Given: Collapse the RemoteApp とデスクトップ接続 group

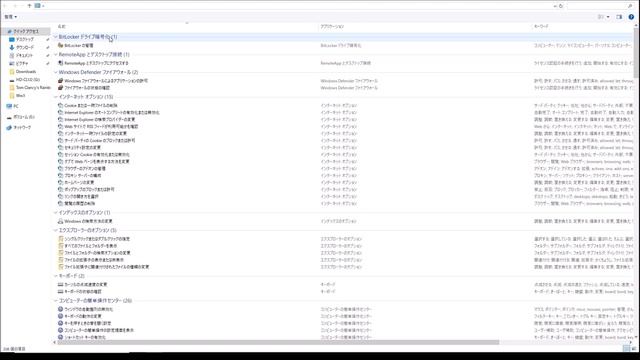Looking at the screenshot, I should click(56, 54).
